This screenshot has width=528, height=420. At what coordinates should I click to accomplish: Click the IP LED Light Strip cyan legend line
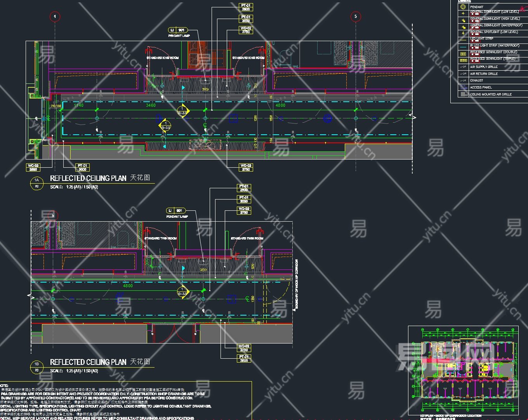click(463, 47)
